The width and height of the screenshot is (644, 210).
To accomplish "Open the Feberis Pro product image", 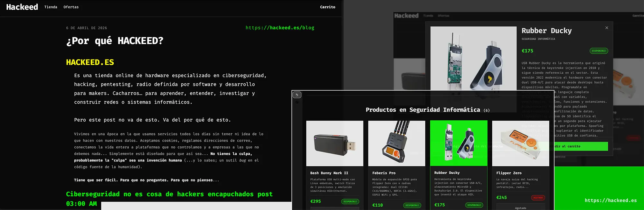I will 396,143.
